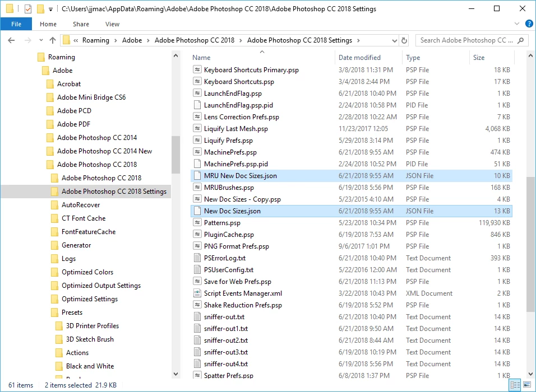Select Save for Web Prefs.psp file
Screen dimensions: 536x392
(x=237, y=281)
